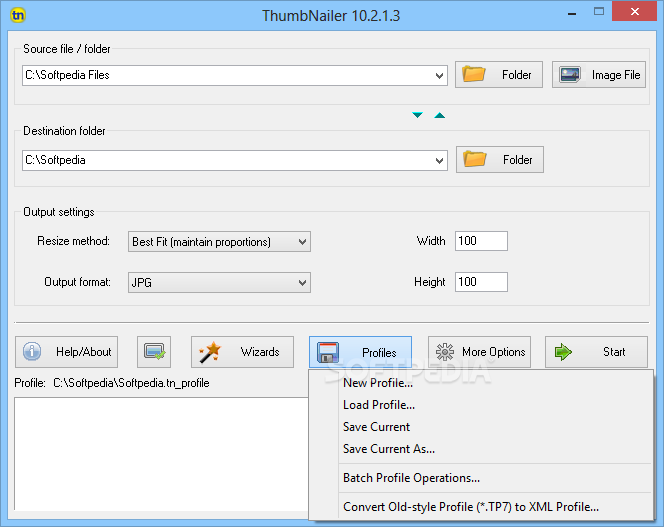Click the teal up arrow icon
664x527 pixels.
click(440, 115)
